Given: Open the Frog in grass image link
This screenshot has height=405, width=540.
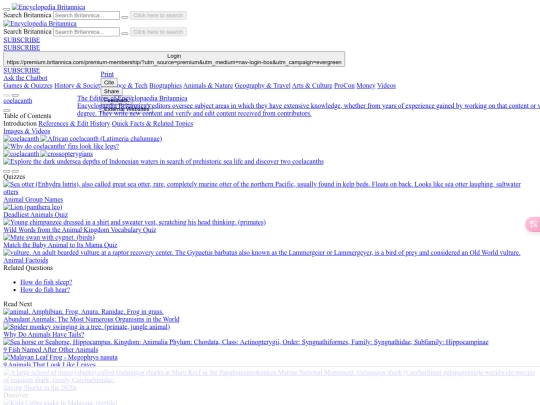Looking at the screenshot, I should [x=83, y=312].
